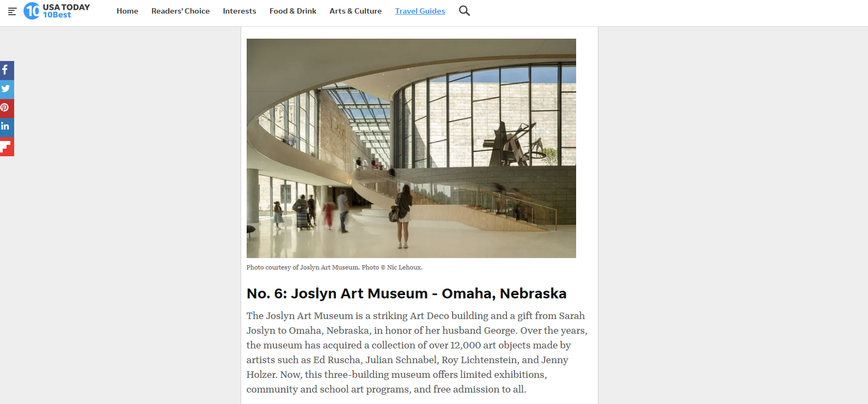868x404 pixels.
Task: Open the Interests menu
Action: 240,11
